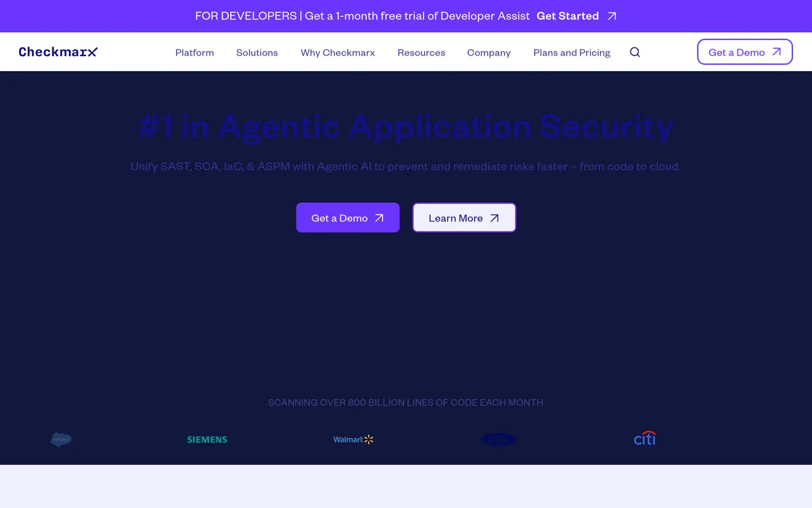Viewport: 812px width, 508px height.
Task: Expand the Solutions menu
Action: [x=256, y=52]
